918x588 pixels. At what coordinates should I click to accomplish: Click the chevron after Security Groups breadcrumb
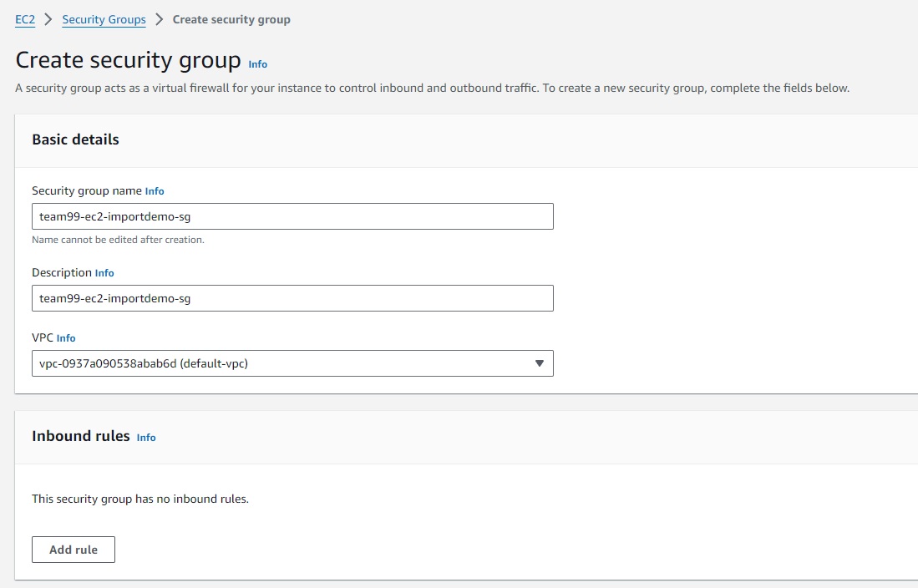tap(159, 19)
